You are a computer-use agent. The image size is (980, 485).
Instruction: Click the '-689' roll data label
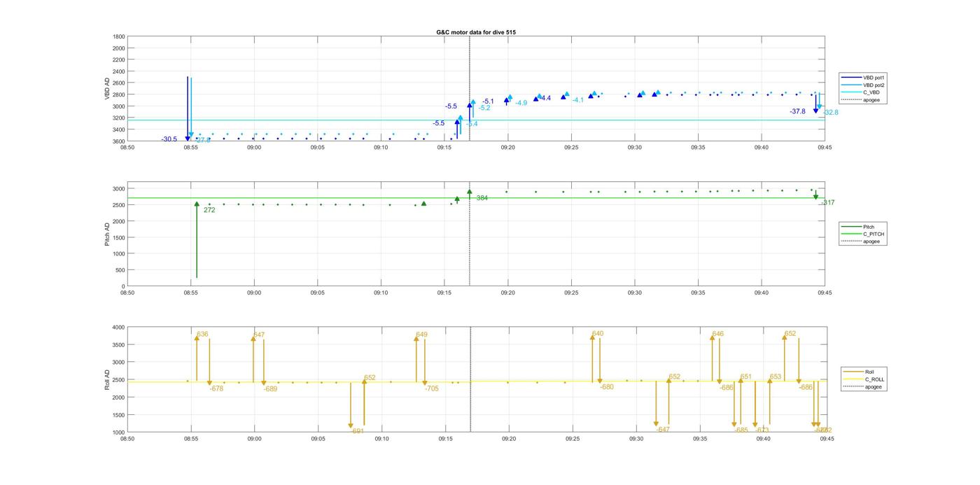pos(271,389)
